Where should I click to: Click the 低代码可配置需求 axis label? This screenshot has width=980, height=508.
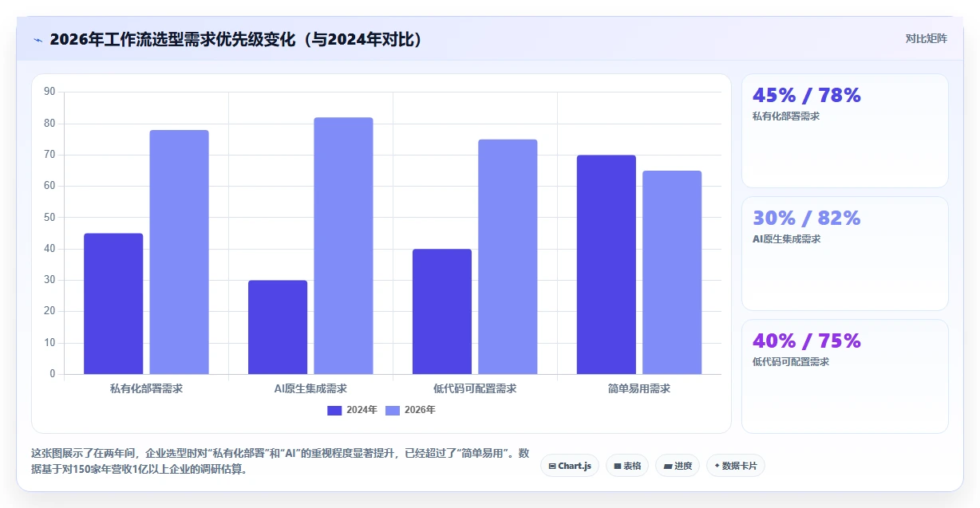(x=475, y=389)
